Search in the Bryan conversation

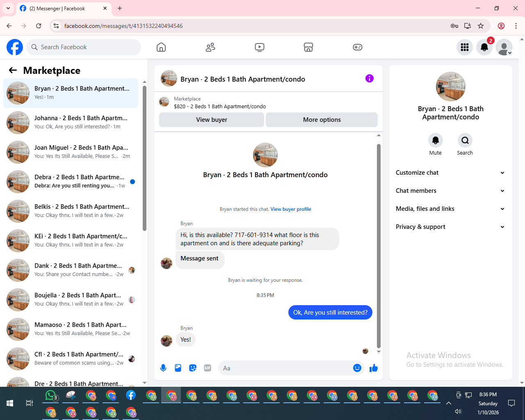[465, 140]
